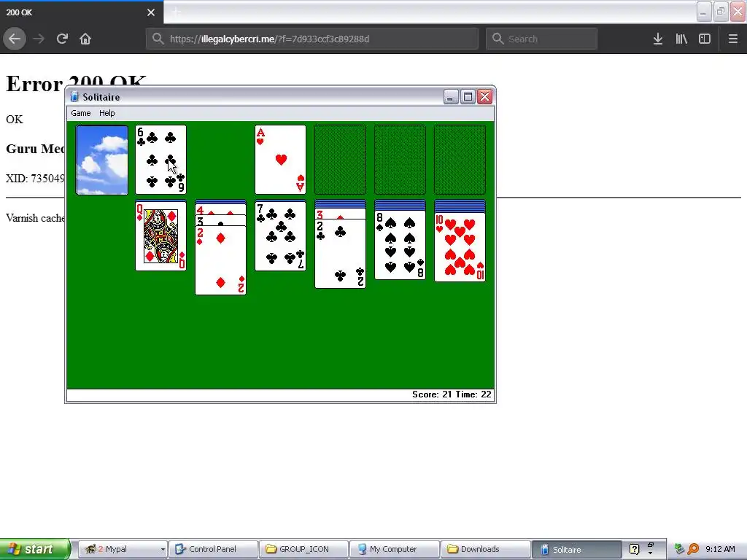Screen dimensions: 747x560
Task: Select the 7 of clubs card
Action: [x=280, y=236]
